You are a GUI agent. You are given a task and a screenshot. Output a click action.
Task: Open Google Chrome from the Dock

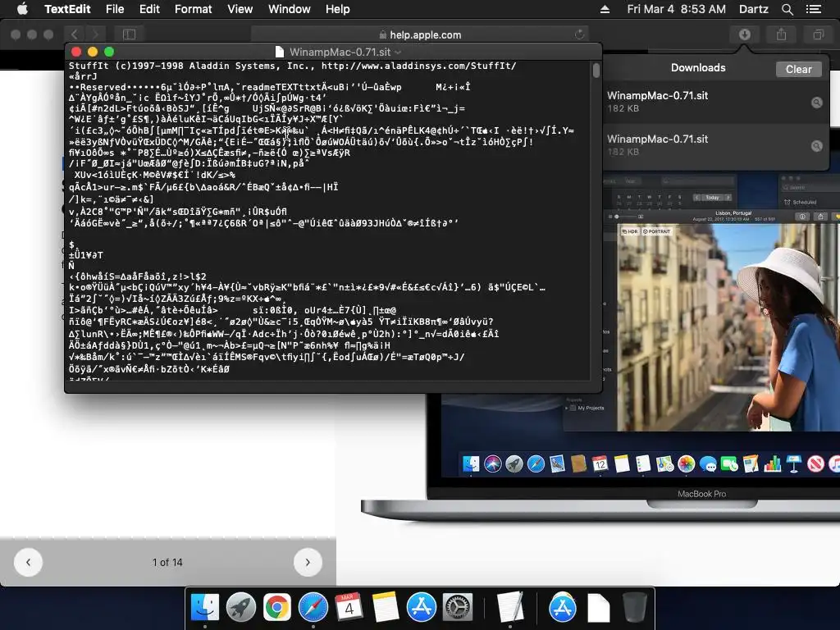pyautogui.click(x=277, y=608)
